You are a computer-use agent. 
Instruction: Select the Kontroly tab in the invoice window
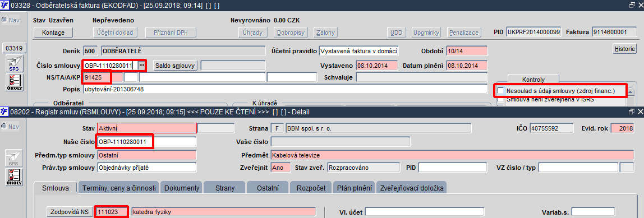point(533,79)
